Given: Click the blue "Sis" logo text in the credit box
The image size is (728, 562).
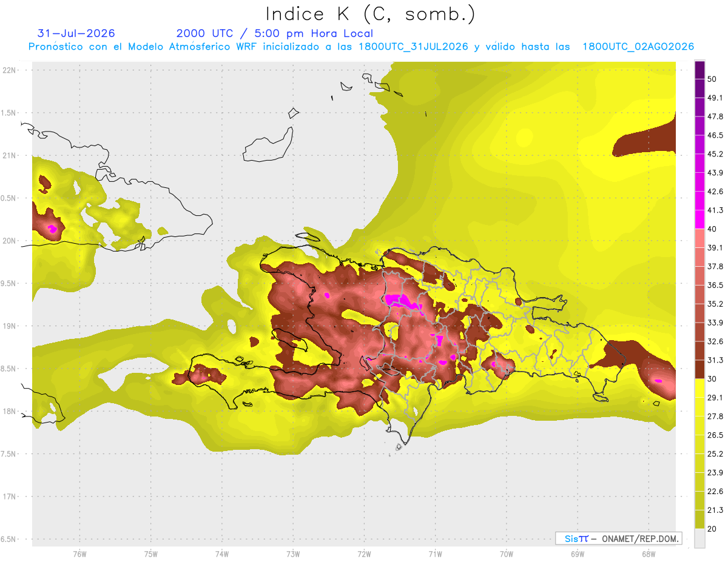Looking at the screenshot, I should click(571, 538).
